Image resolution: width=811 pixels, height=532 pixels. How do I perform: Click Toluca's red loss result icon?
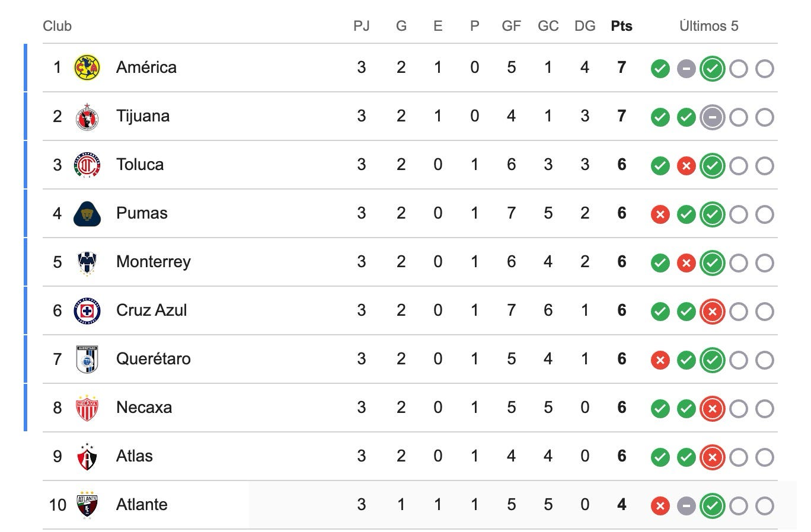pyautogui.click(x=686, y=166)
